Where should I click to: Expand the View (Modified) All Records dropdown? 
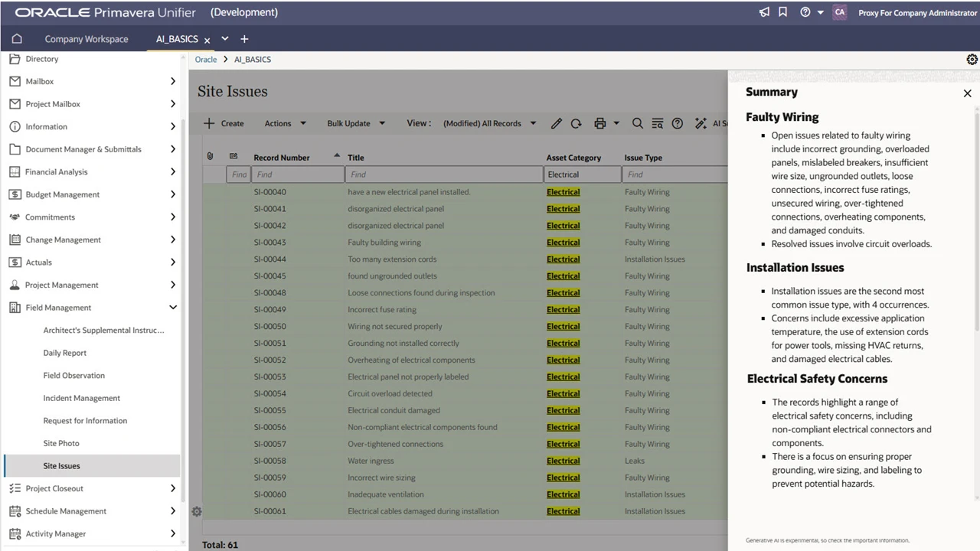(489, 123)
